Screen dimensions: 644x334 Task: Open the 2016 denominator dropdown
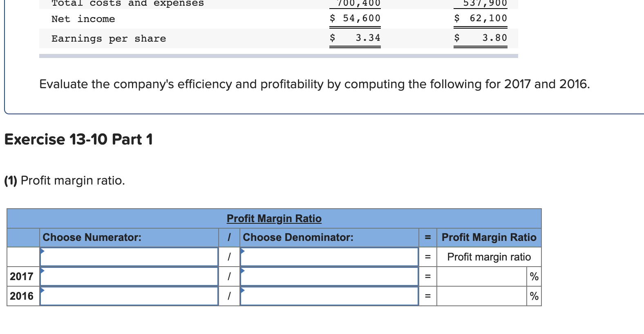click(329, 296)
